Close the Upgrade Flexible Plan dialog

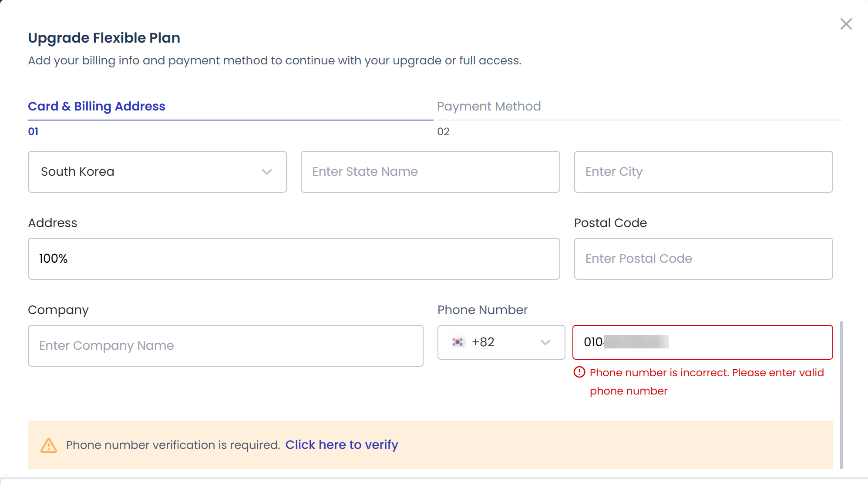click(846, 24)
